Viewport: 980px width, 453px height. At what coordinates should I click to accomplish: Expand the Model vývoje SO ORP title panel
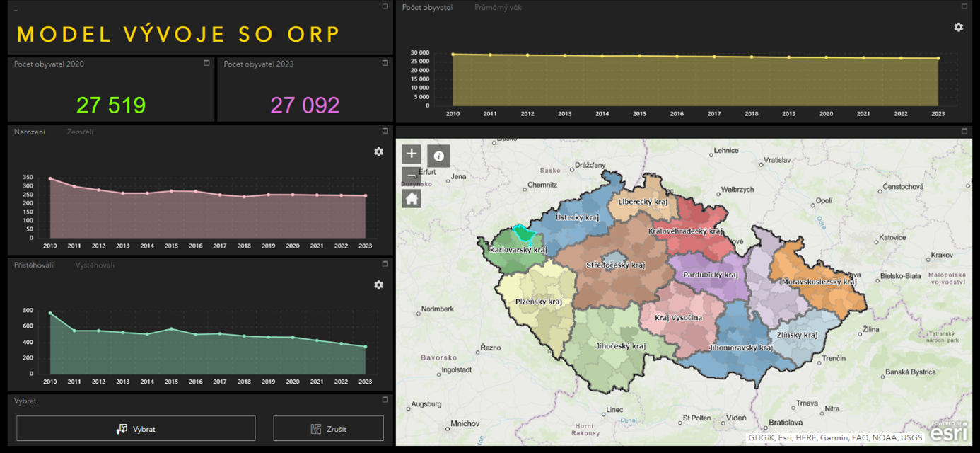pyautogui.click(x=385, y=6)
